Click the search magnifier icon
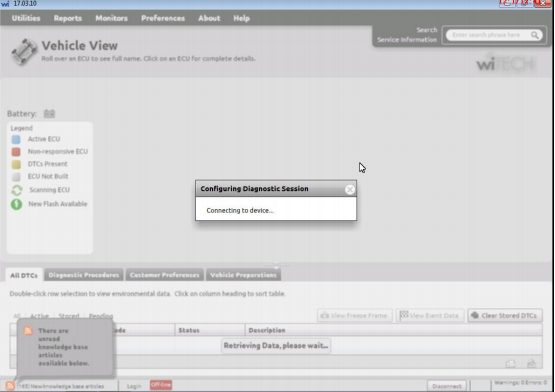 pos(534,35)
